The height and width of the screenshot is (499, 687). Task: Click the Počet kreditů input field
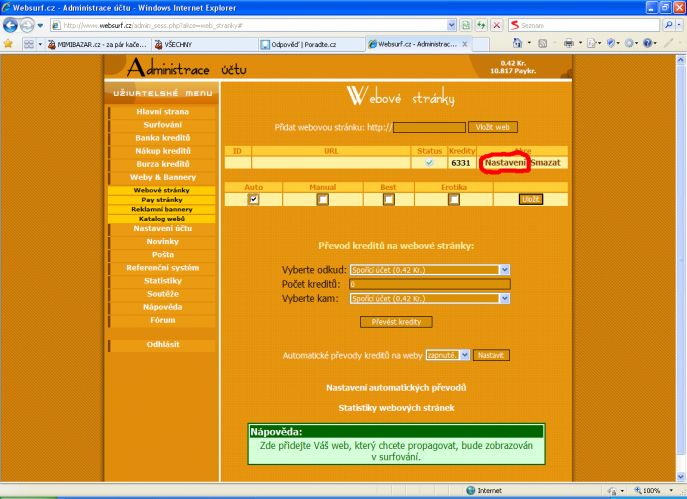pos(430,284)
